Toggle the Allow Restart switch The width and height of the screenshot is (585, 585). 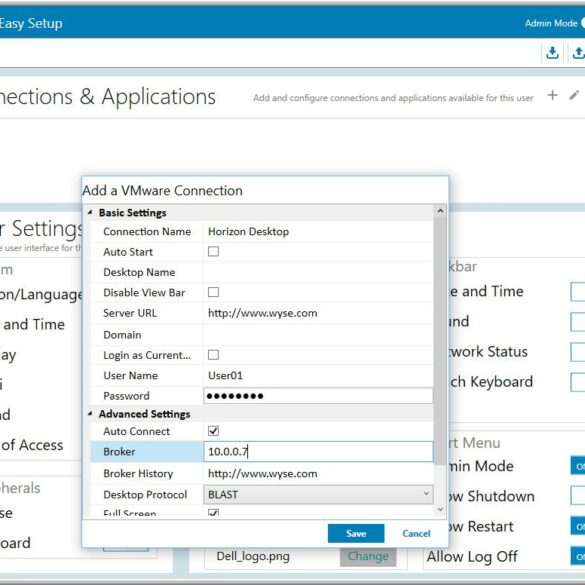pyautogui.click(x=578, y=526)
